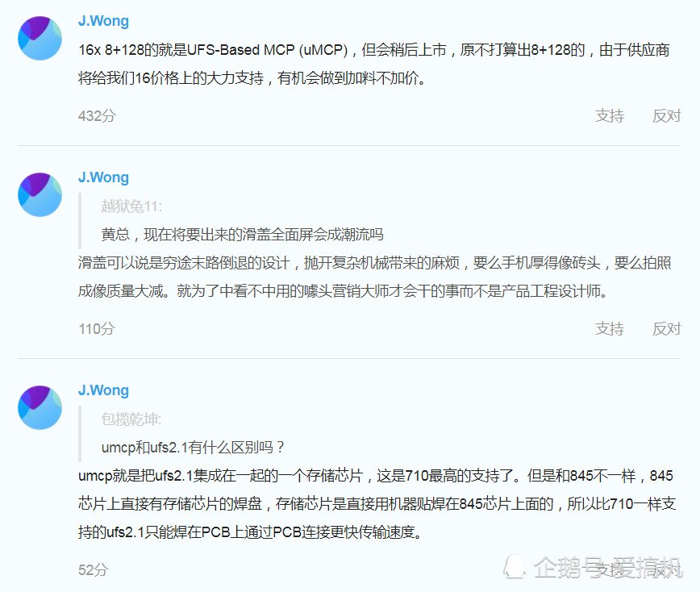Click the avatar beside the 16x 8+128 comment
700x592 pixels.
click(40, 39)
